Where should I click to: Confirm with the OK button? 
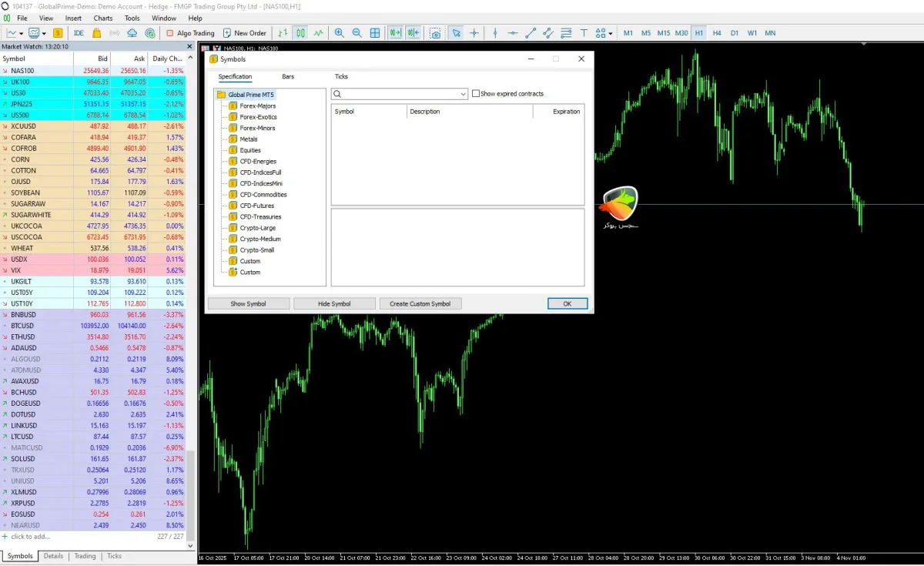(x=567, y=303)
